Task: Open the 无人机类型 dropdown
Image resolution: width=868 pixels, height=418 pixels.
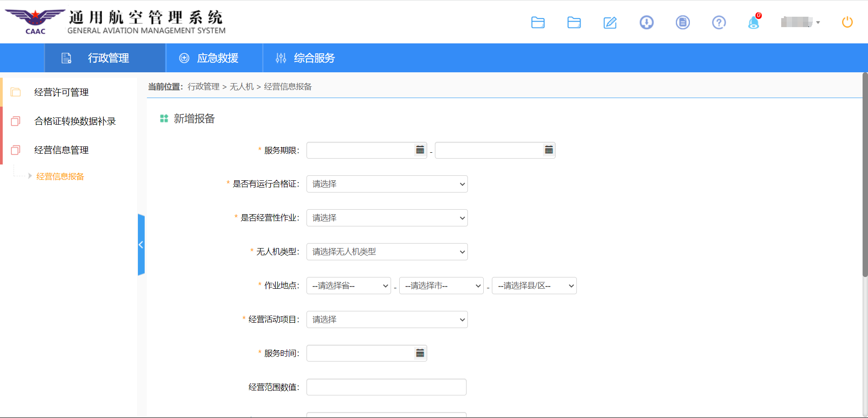Action: tap(387, 252)
